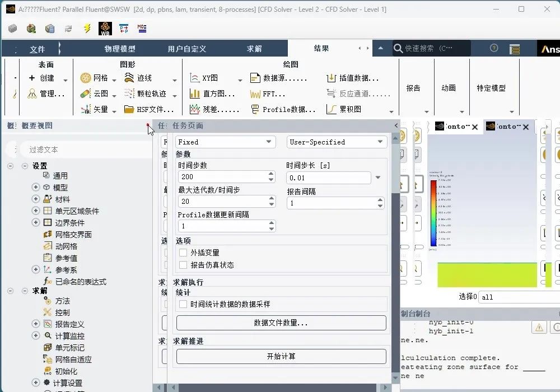Image resolution: width=560 pixels, height=392 pixels.
Task: Open the 矢量 vectors plot tool
Action: click(x=86, y=109)
